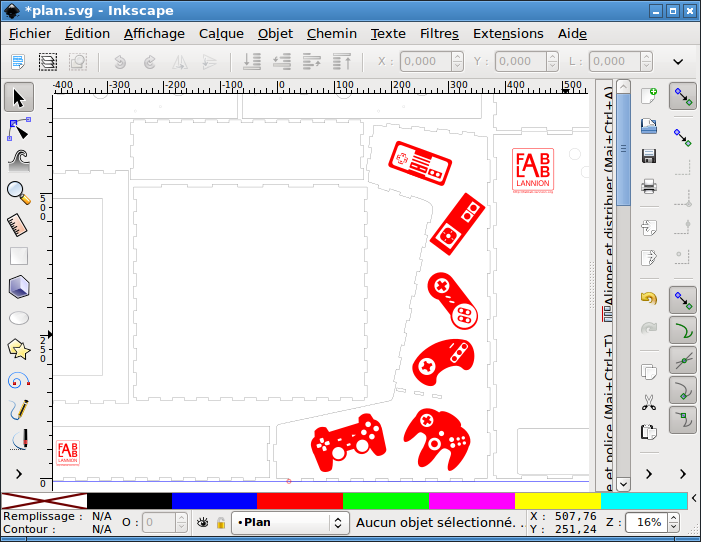This screenshot has height=542, width=701.
Task: Open the Édition menu
Action: pyautogui.click(x=87, y=34)
